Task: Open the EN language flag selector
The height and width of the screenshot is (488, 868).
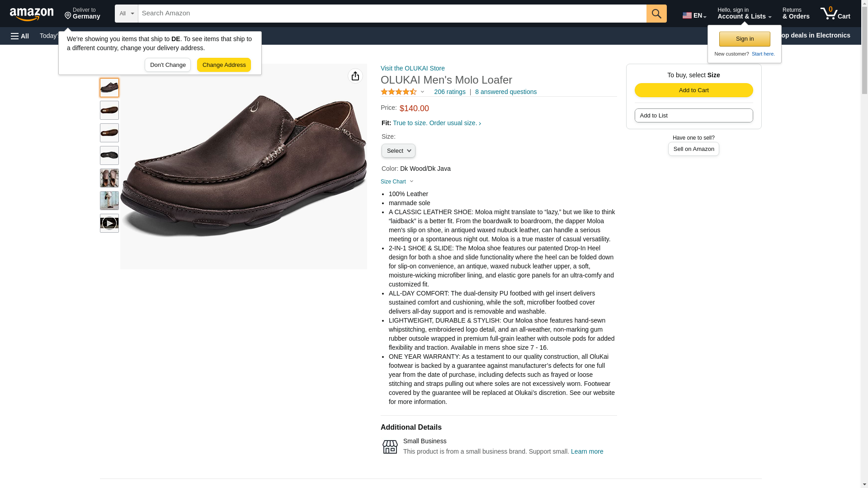Action: tap(694, 15)
